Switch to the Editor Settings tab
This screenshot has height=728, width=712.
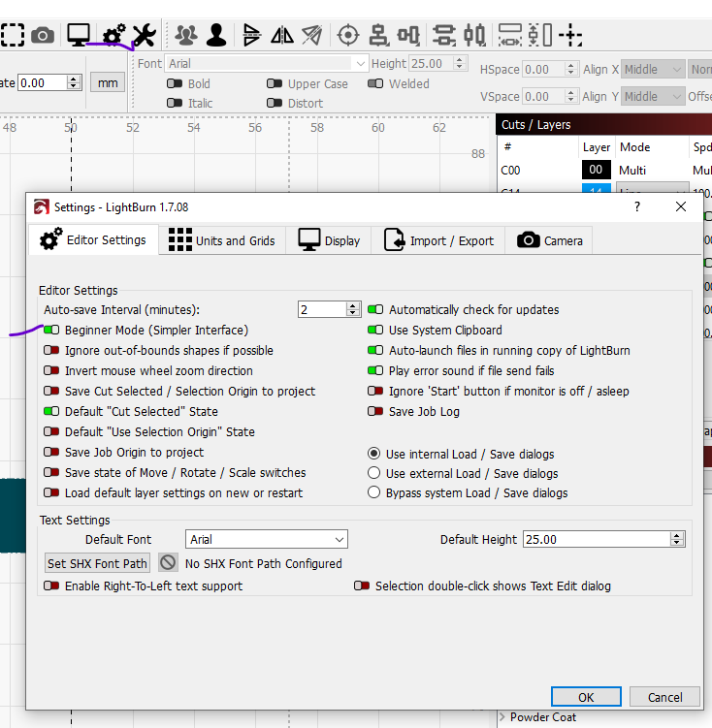[93, 240]
